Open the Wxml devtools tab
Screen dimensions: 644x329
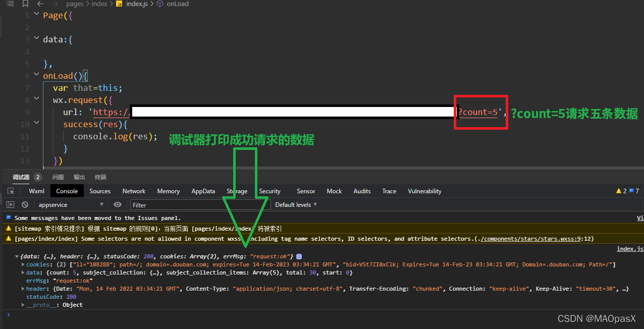click(37, 191)
